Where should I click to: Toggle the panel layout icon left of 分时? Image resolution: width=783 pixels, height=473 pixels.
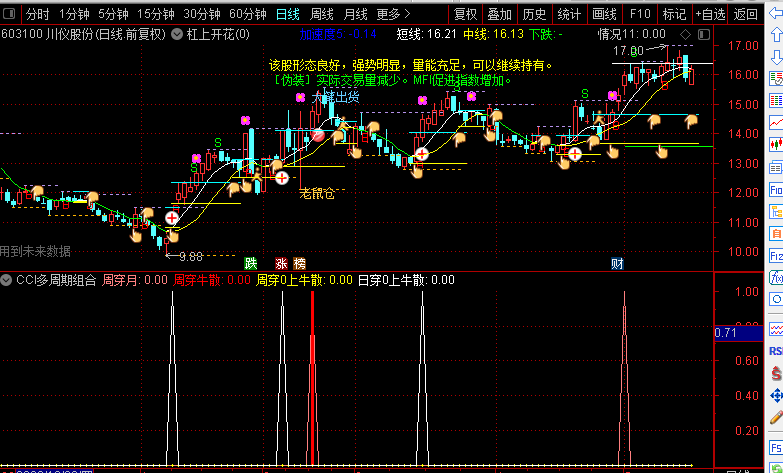pyautogui.click(x=9, y=14)
